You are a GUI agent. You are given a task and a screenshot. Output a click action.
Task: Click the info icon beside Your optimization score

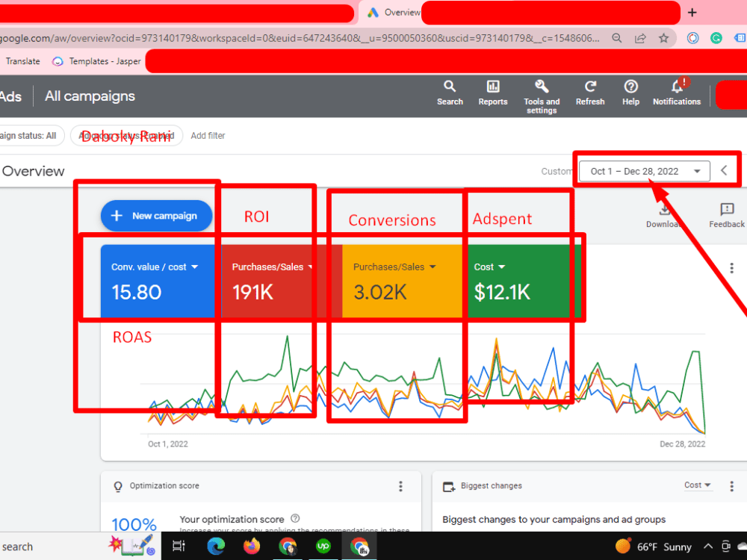coord(295,518)
